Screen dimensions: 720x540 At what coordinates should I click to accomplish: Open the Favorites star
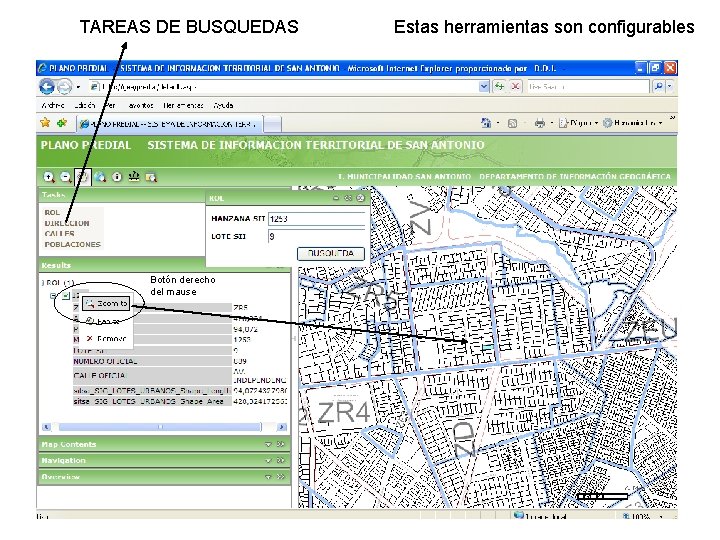click(x=45, y=123)
